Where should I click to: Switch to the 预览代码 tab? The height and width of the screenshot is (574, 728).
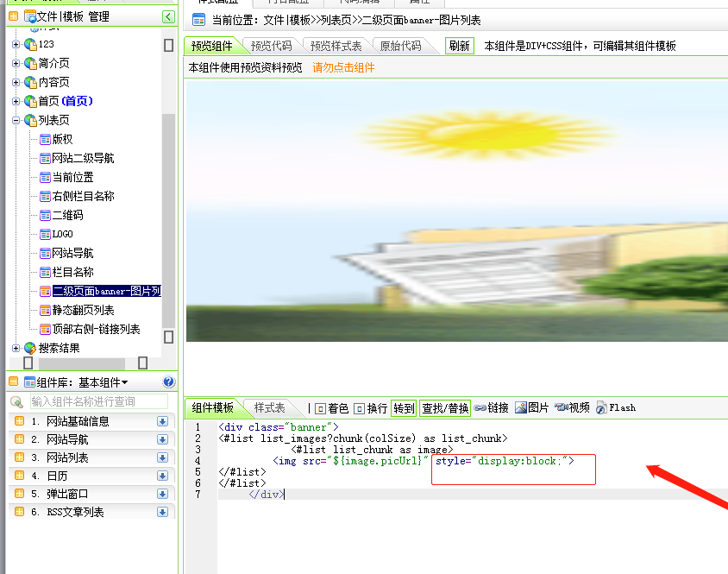coord(271,46)
